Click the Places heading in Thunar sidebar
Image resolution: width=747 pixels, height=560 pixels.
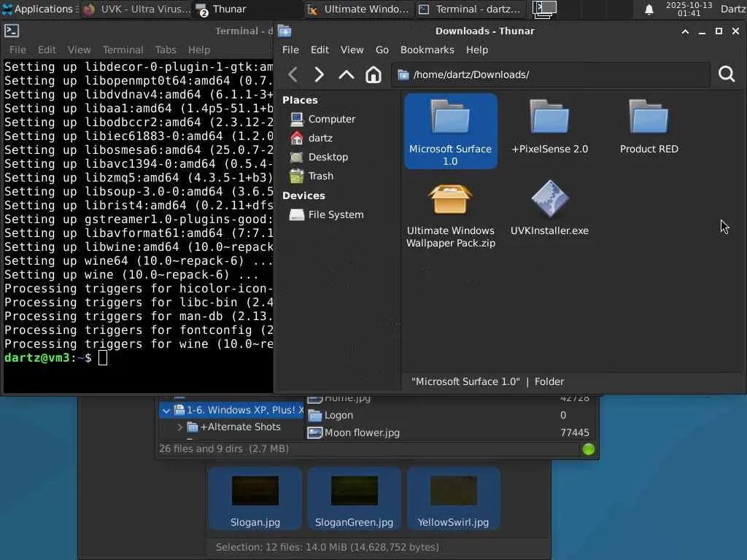point(300,101)
